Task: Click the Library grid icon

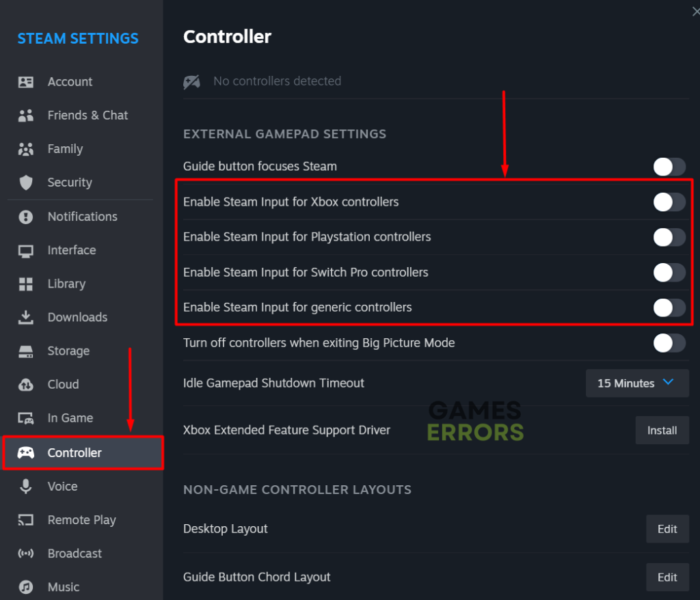Action: click(27, 284)
